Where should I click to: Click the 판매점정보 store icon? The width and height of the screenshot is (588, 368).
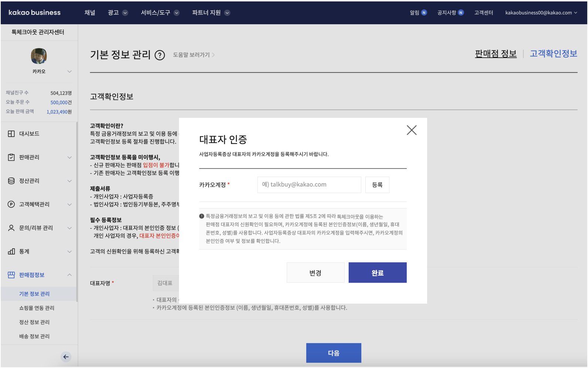click(11, 275)
